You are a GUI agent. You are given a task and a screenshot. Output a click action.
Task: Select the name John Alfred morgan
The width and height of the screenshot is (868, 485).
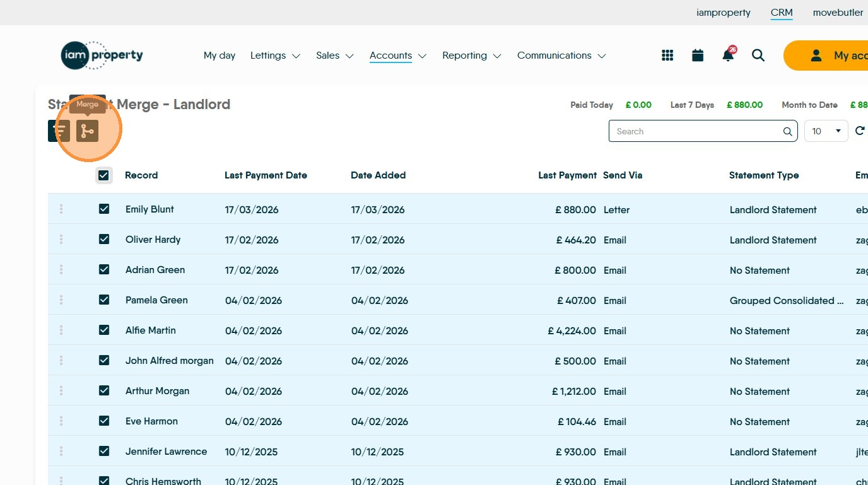pos(170,361)
